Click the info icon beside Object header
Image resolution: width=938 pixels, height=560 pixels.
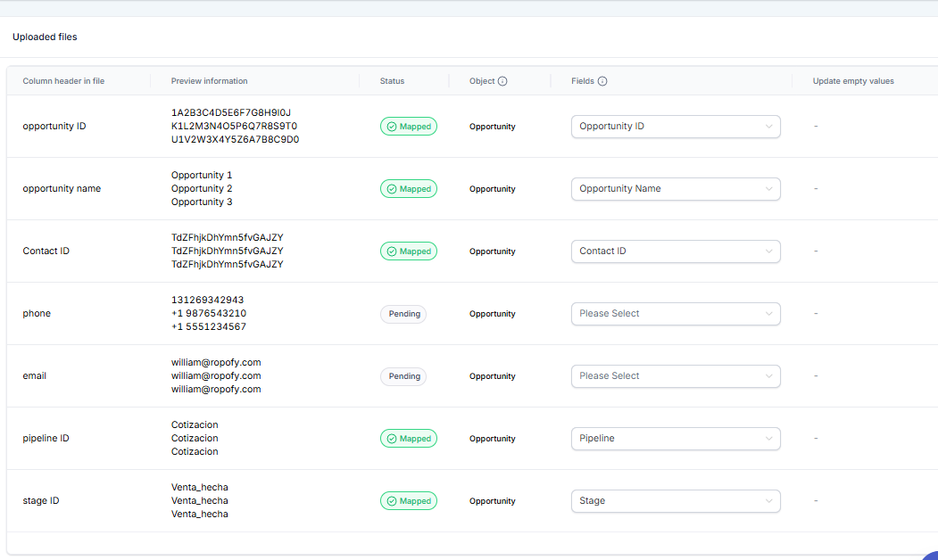(x=502, y=81)
